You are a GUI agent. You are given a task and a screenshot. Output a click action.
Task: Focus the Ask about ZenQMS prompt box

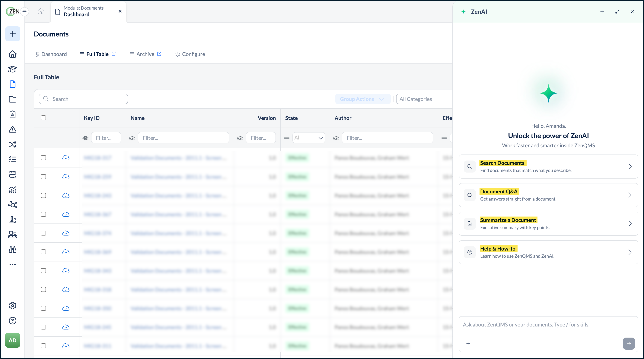[x=549, y=325]
